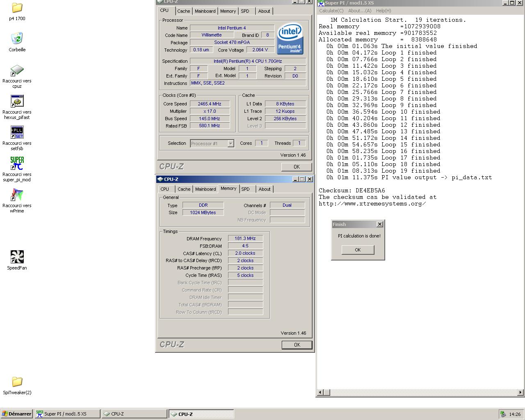Click the Super PI window title icon
This screenshot has height=420, width=525.
pos(321,3)
